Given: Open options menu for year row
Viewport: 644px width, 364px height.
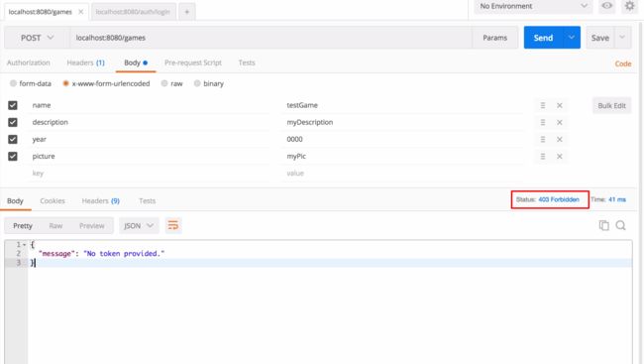Looking at the screenshot, I should click(x=543, y=140).
